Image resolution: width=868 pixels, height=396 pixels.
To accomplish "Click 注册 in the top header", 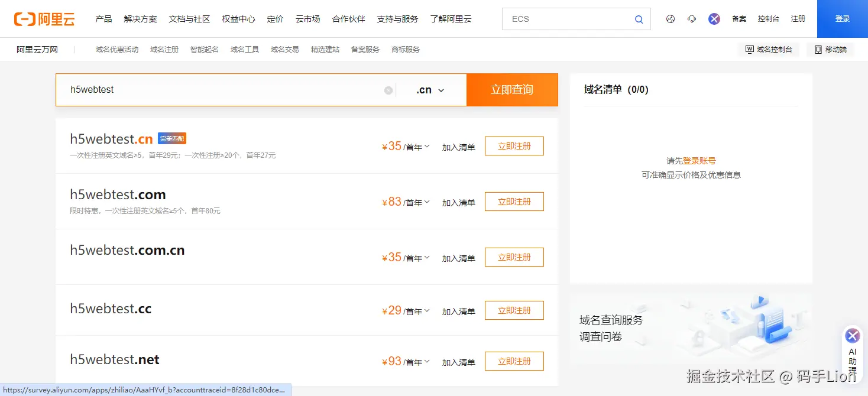I will (x=798, y=19).
